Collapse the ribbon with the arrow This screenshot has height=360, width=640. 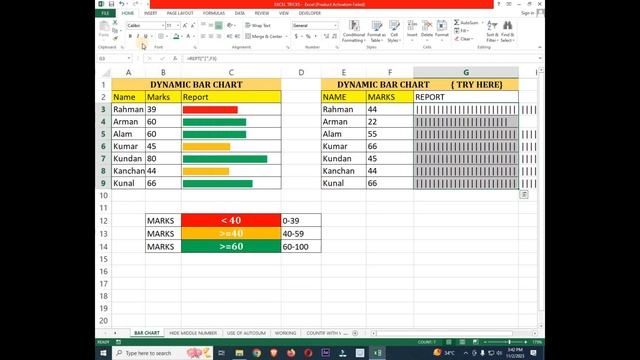(540, 47)
